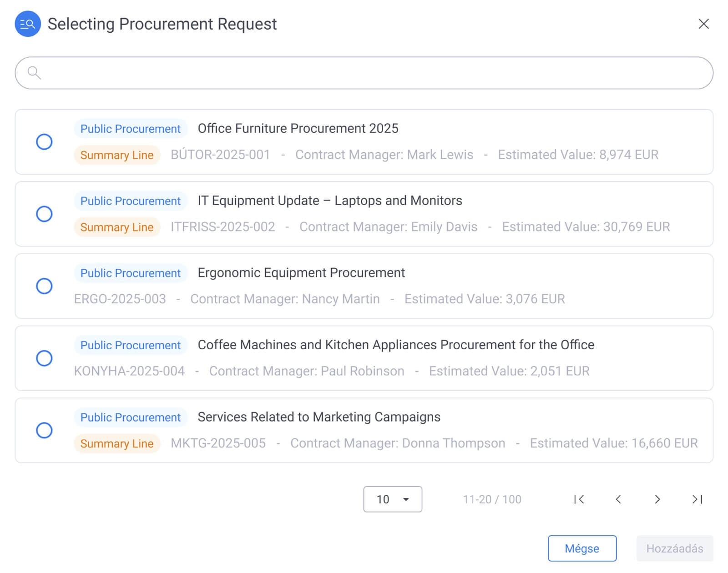Choose Ergonomic Equipment Procurement radio option
Screen dimensions: 728x573
click(x=44, y=286)
